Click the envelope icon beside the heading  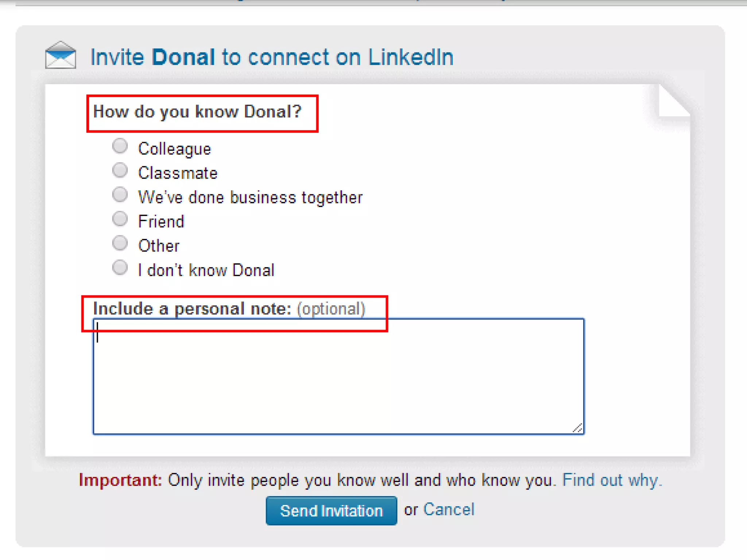pyautogui.click(x=61, y=55)
